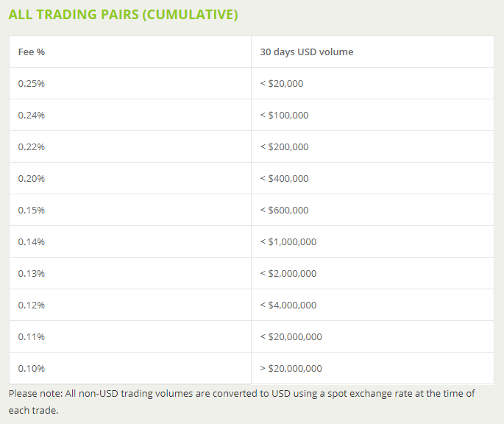Click the 'Fee %' column header

pos(26,52)
